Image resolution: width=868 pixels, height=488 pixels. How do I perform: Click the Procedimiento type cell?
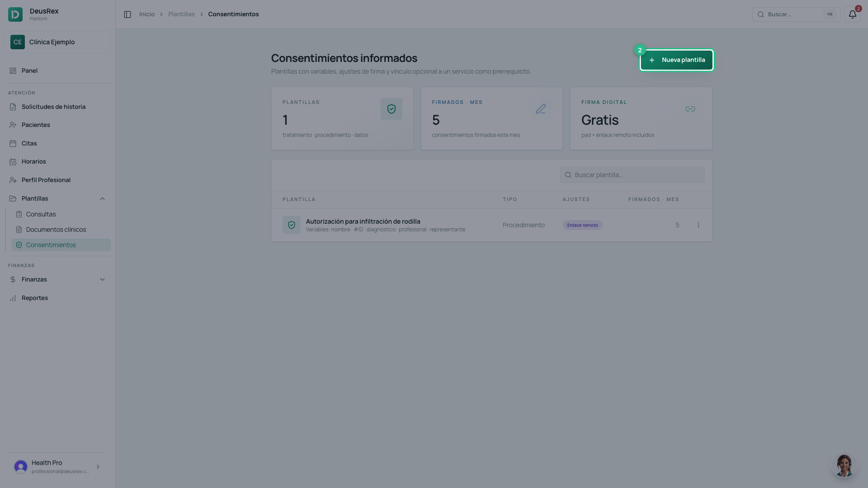(524, 225)
